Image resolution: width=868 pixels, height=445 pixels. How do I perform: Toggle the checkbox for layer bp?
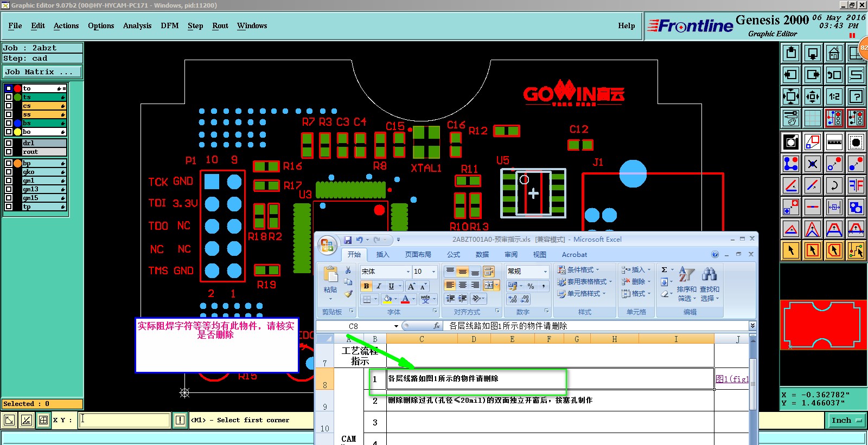point(9,163)
